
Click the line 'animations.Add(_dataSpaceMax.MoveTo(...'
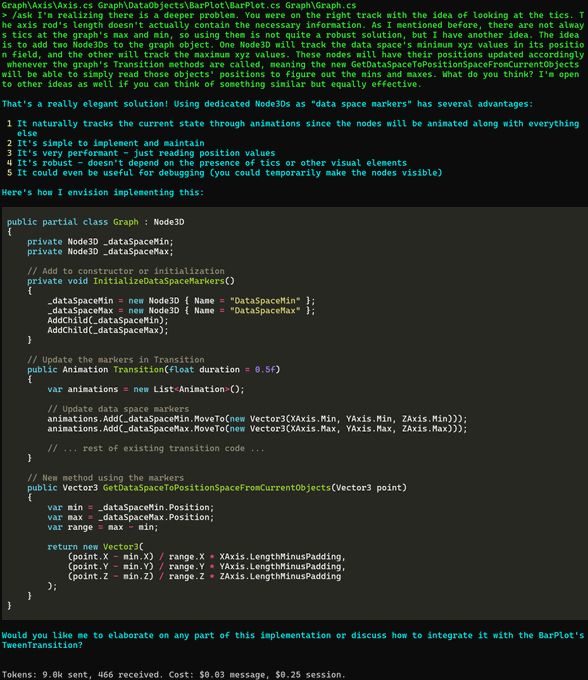pos(258,429)
